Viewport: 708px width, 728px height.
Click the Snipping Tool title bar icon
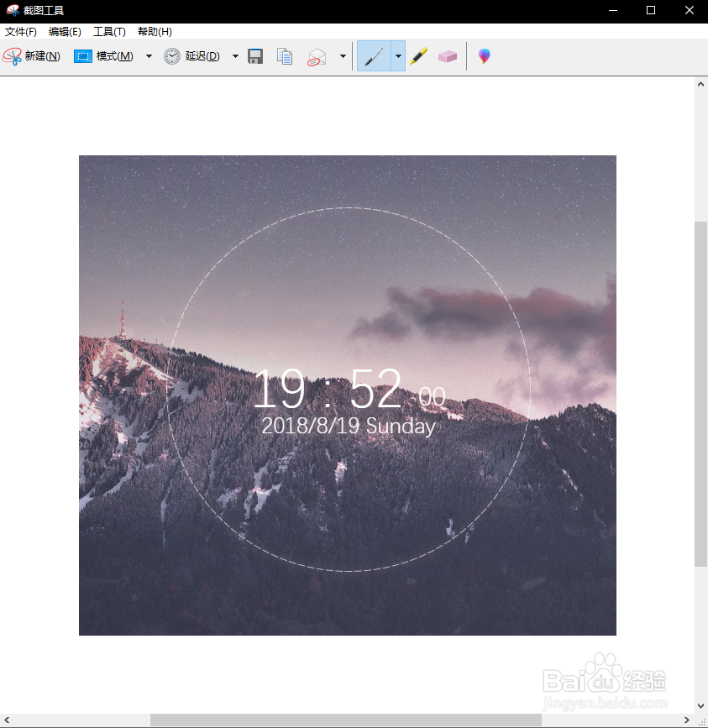(x=13, y=10)
